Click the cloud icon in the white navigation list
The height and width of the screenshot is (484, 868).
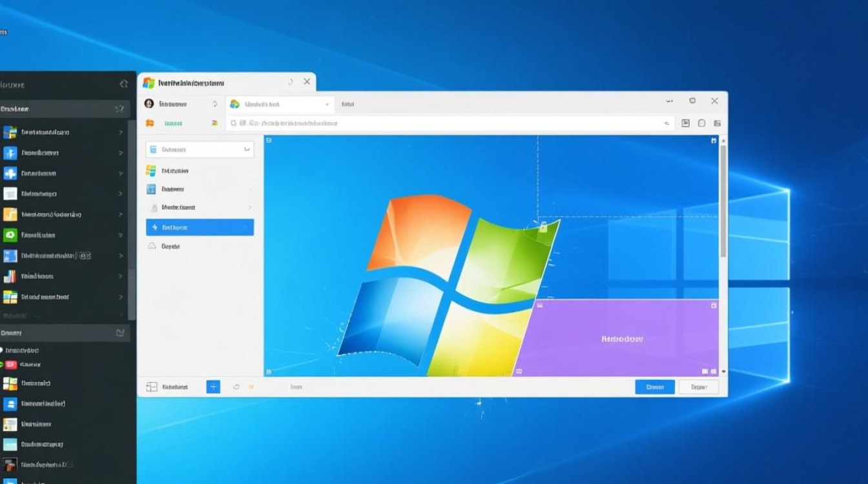[152, 246]
